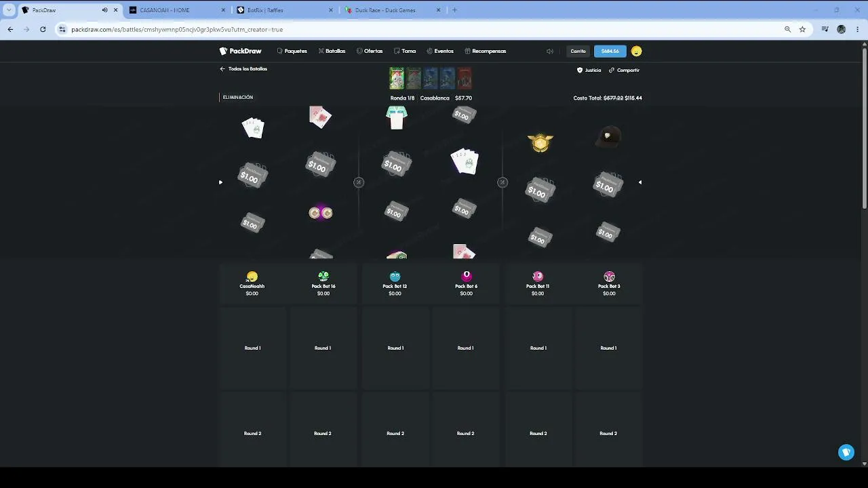Select the fifth red pack thumbnail
Image resolution: width=868 pixels, height=488 pixels.
(465, 78)
